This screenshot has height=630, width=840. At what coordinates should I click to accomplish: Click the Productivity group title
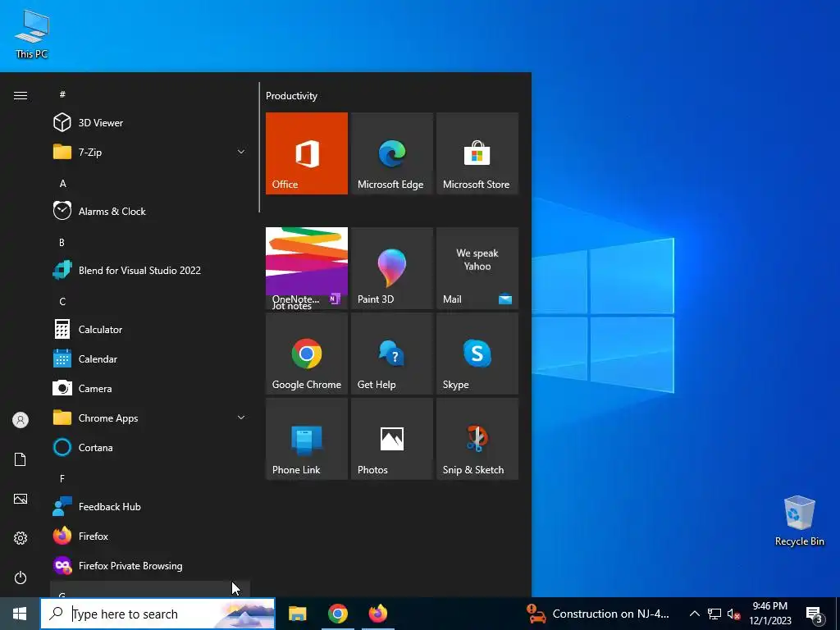tap(291, 96)
